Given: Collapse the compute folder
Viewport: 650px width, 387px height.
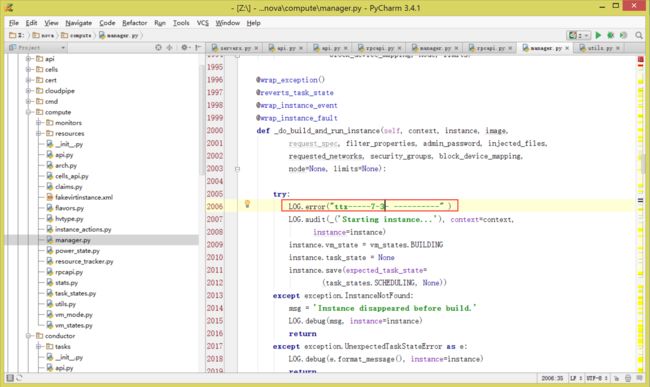Looking at the screenshot, I should click(x=28, y=112).
